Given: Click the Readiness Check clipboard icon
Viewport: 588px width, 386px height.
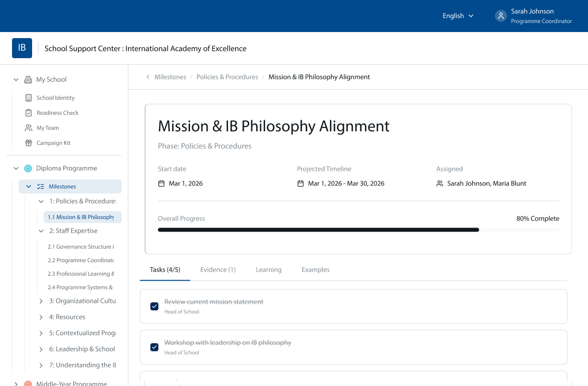Looking at the screenshot, I should pyautogui.click(x=29, y=113).
